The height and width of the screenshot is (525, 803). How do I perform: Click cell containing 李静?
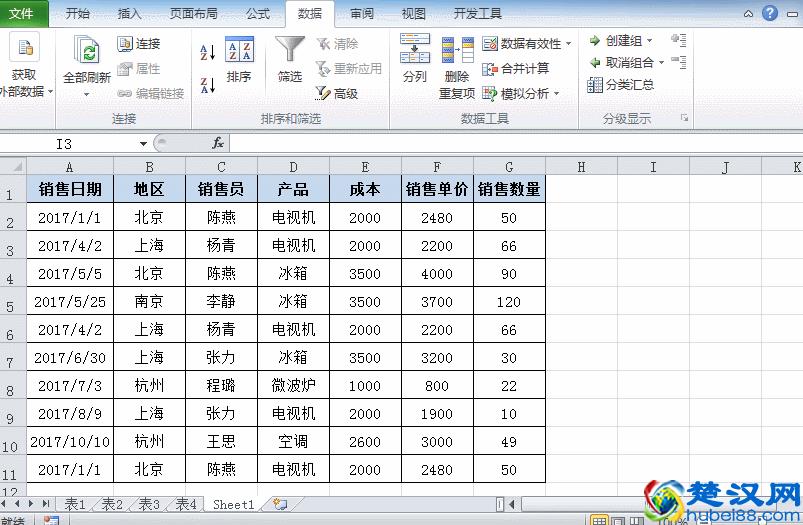click(221, 301)
